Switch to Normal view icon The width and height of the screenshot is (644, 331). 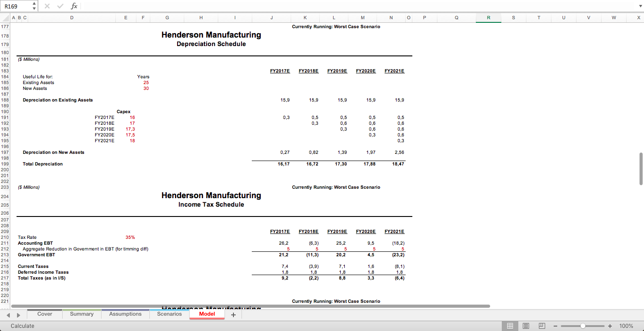pyautogui.click(x=509, y=326)
